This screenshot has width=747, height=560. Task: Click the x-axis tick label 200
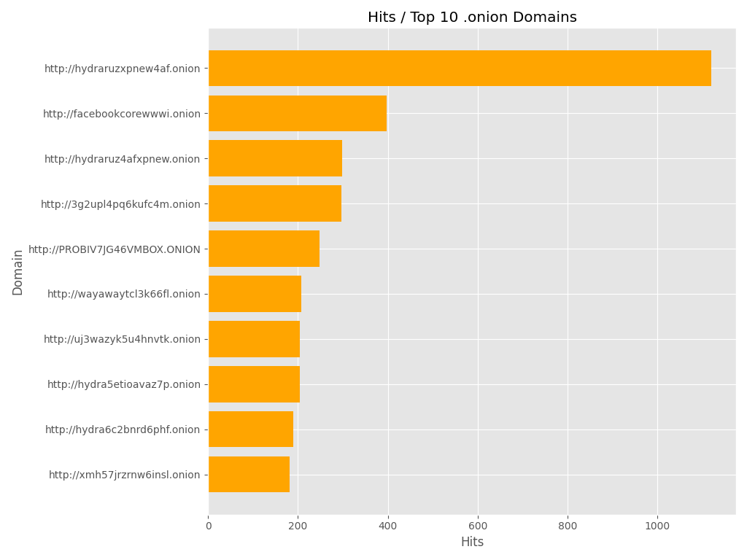pos(298,526)
